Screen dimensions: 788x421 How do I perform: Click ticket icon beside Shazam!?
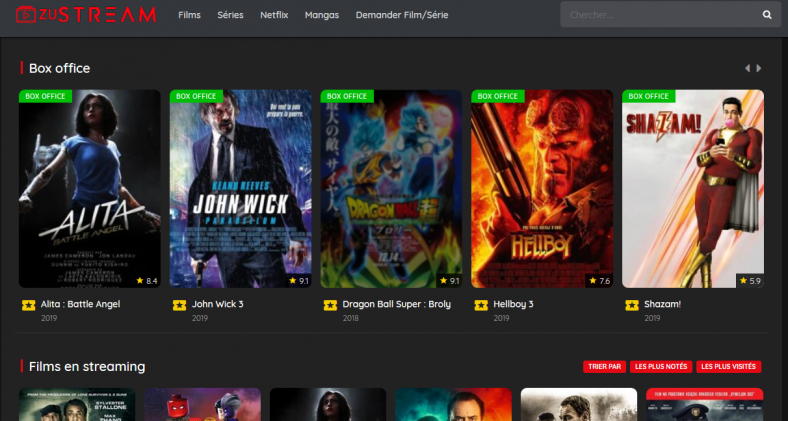[632, 305]
